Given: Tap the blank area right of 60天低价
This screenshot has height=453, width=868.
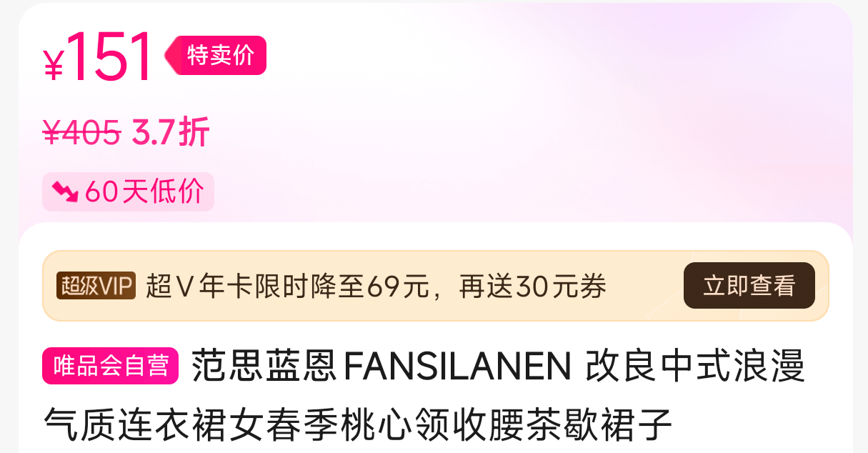Looking at the screenshot, I should 529,191.
